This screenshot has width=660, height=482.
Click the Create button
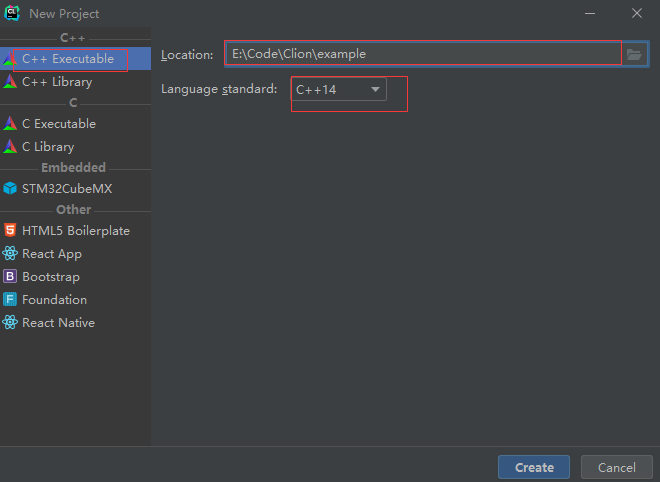coord(534,467)
